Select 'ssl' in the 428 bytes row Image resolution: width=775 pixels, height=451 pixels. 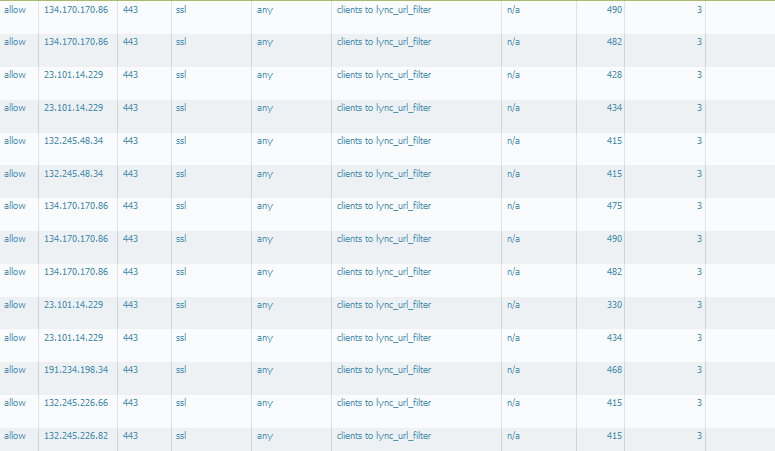coord(181,75)
